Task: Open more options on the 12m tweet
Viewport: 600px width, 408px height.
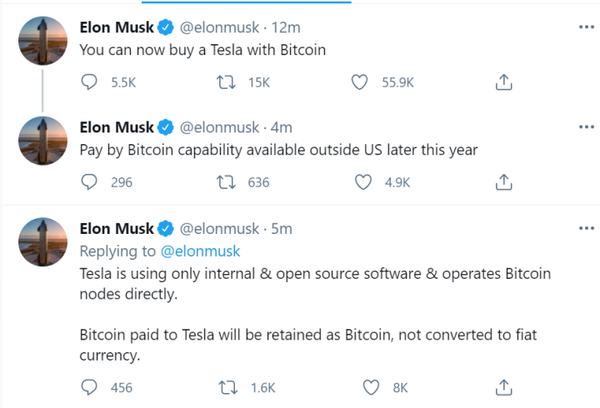Action: click(x=586, y=27)
